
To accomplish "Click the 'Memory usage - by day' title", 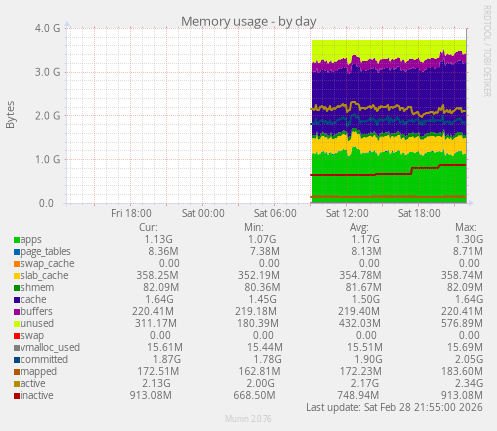I will (249, 22).
